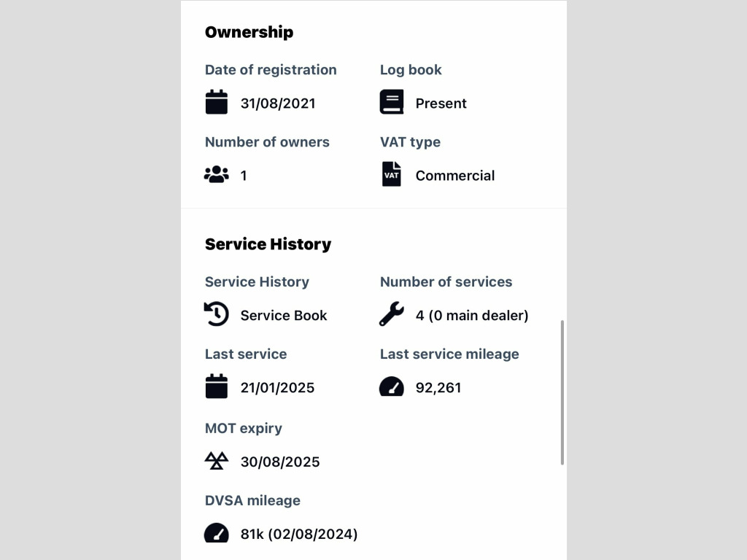
Task: Click the DVSA mileage label
Action: 252,500
